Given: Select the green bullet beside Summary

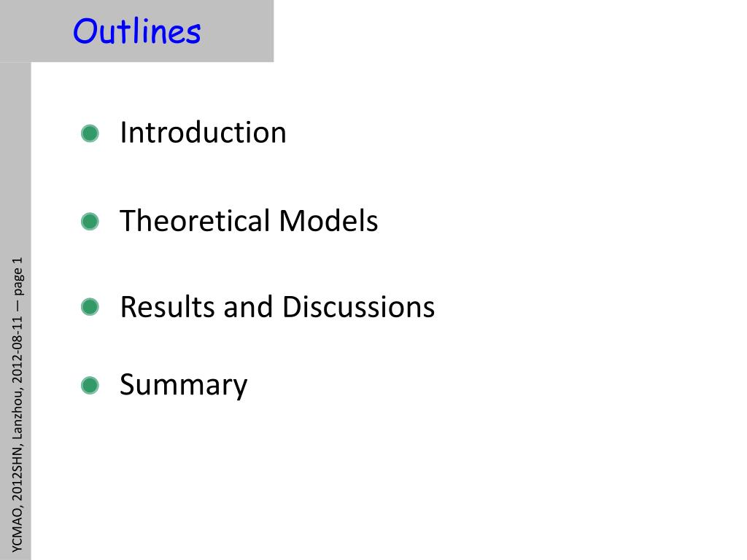Looking at the screenshot, I should tap(90, 385).
